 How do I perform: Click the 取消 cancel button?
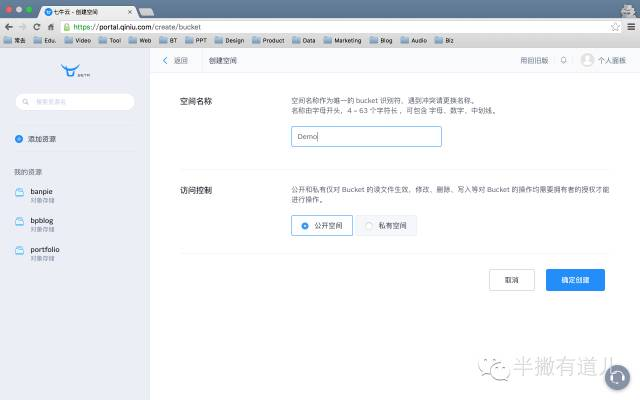click(511, 280)
